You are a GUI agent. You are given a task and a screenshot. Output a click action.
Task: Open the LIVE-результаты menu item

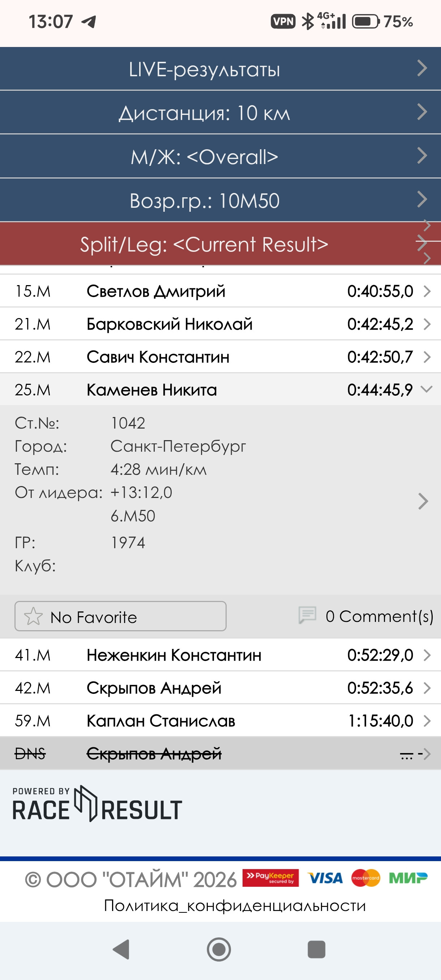point(220,69)
